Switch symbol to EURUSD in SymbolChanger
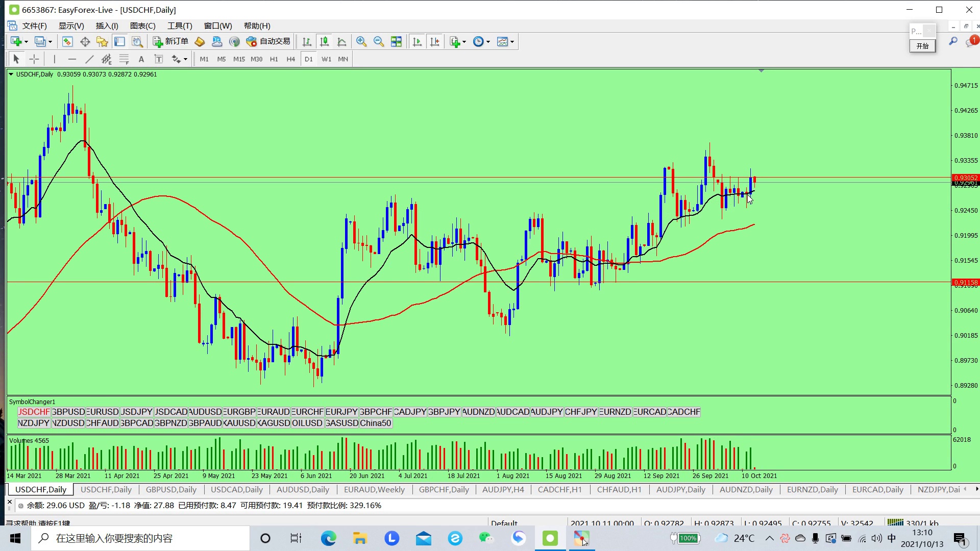This screenshot has width=980, height=551. pyautogui.click(x=103, y=412)
